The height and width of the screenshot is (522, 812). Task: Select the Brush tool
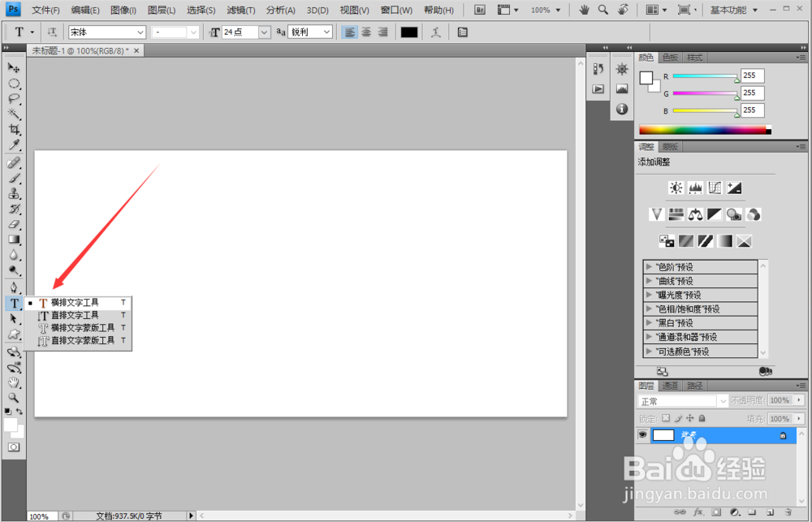pos(14,178)
